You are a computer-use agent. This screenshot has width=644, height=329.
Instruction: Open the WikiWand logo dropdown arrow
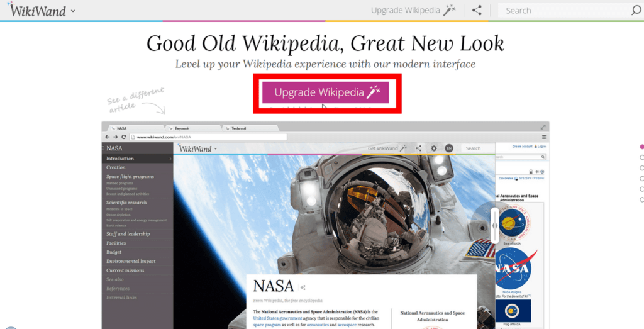pyautogui.click(x=73, y=11)
